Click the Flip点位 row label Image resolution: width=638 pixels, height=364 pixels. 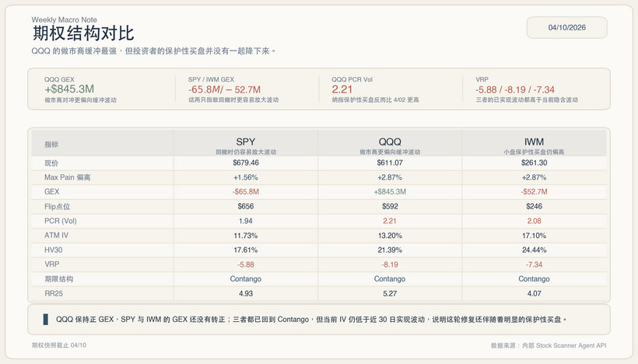pos(58,207)
